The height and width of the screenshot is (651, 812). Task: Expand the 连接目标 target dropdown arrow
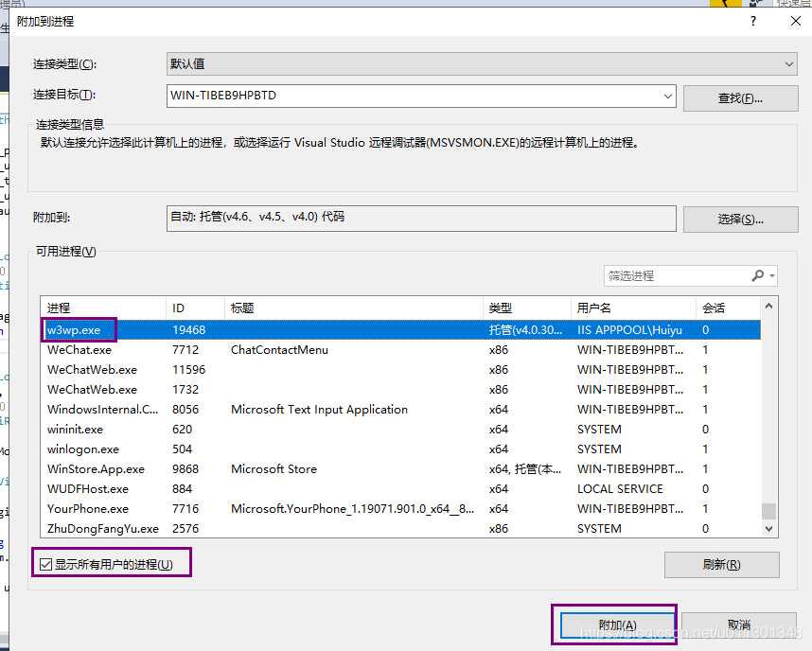tap(666, 97)
